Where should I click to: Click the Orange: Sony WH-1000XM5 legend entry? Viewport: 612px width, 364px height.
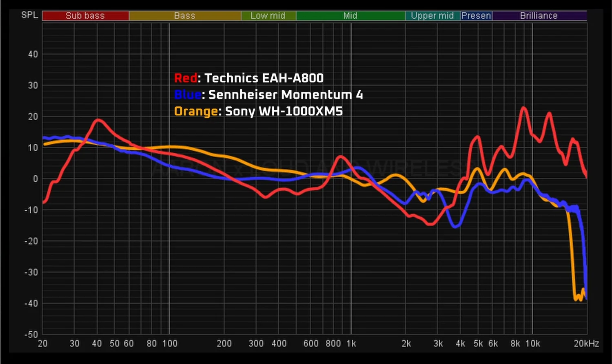[258, 111]
